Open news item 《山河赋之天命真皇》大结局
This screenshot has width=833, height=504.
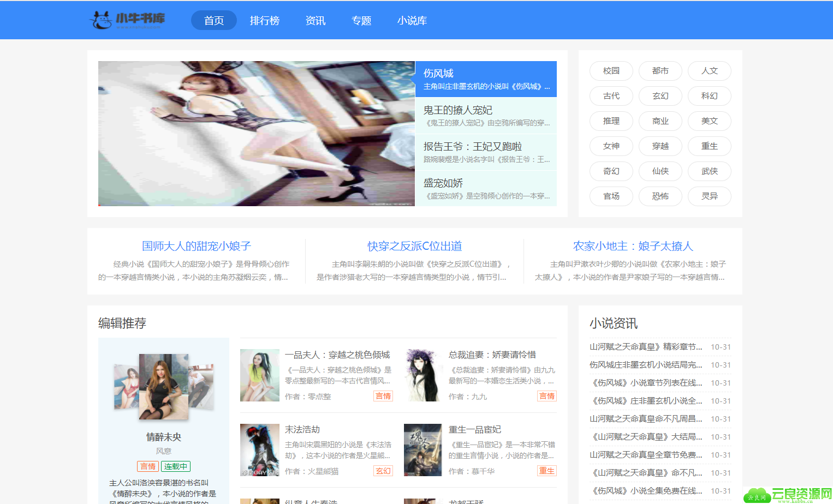pyautogui.click(x=646, y=437)
